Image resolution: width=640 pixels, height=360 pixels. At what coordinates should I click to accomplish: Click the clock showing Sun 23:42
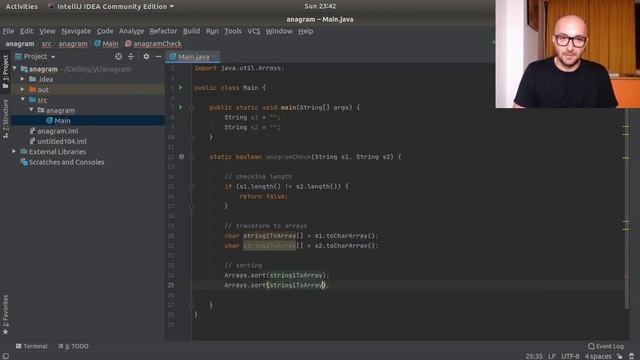(x=320, y=7)
